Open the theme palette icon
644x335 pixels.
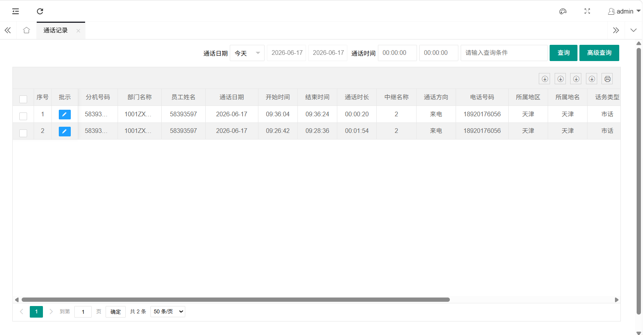tap(563, 11)
